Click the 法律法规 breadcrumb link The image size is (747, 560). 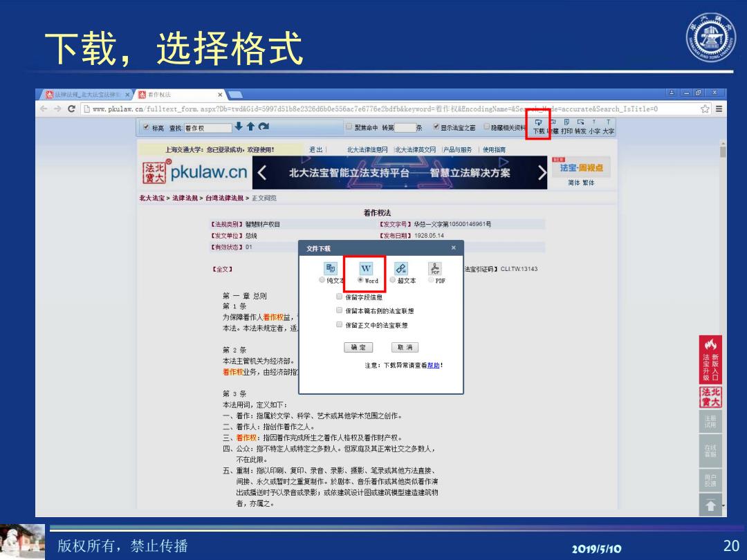pos(185,198)
